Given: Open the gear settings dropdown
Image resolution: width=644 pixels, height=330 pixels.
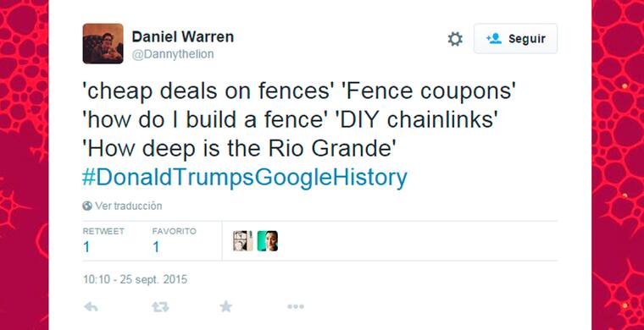Looking at the screenshot, I should point(455,39).
